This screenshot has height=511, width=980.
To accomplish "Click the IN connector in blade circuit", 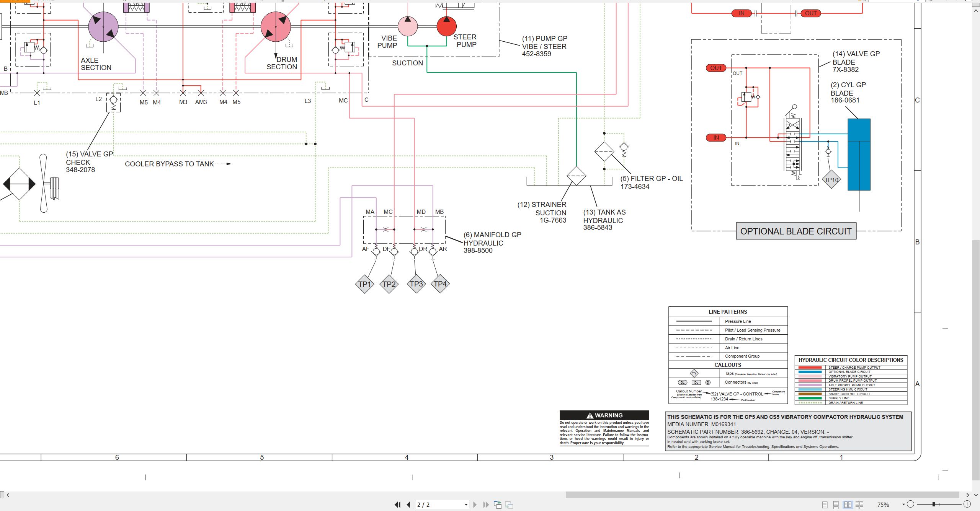I will point(716,138).
